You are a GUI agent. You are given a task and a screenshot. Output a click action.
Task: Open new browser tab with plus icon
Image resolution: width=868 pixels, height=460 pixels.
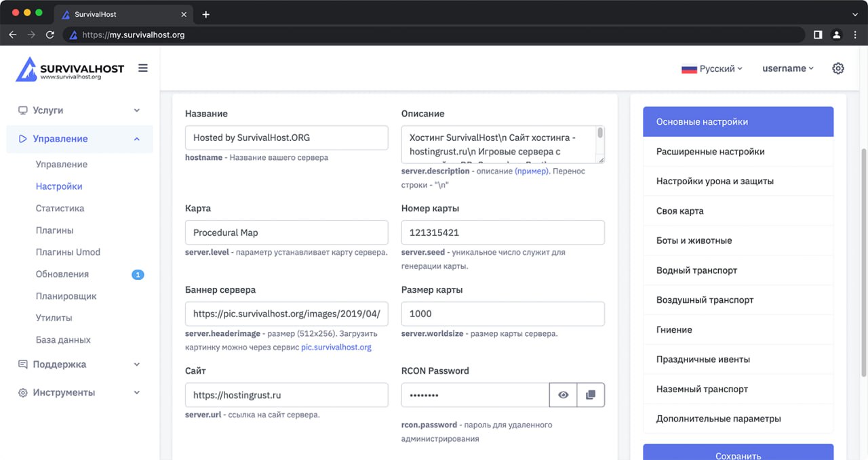(206, 14)
